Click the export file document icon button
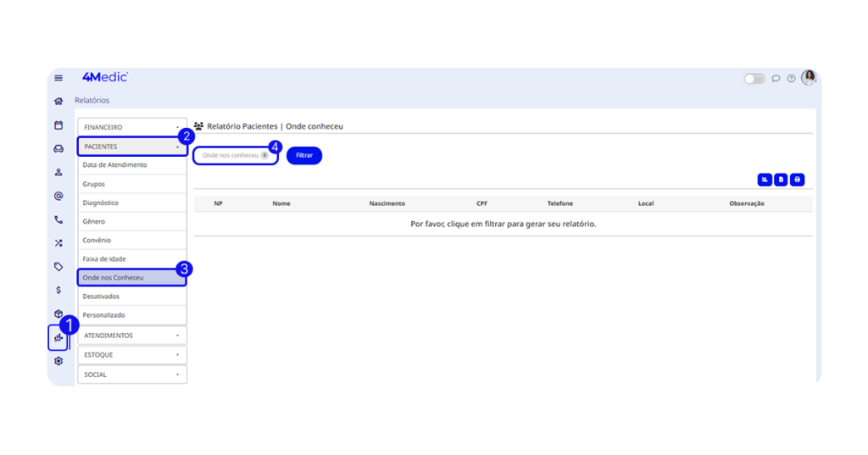 tap(781, 180)
